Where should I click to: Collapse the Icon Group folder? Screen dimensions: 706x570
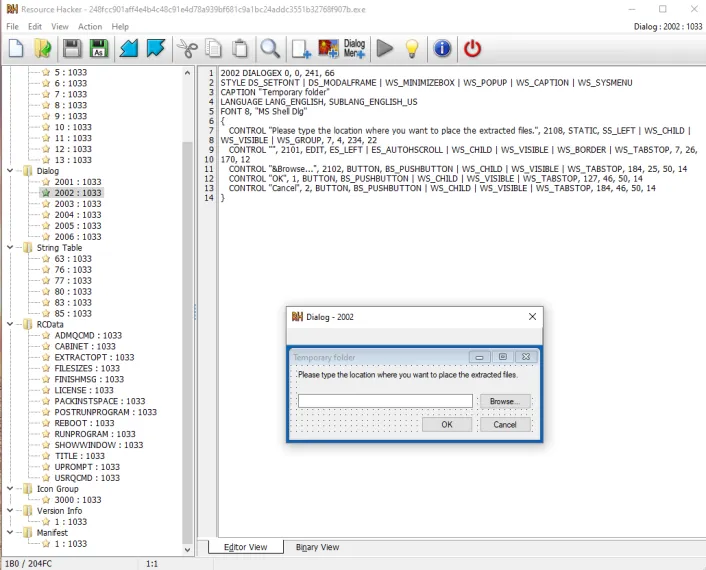tap(10, 489)
